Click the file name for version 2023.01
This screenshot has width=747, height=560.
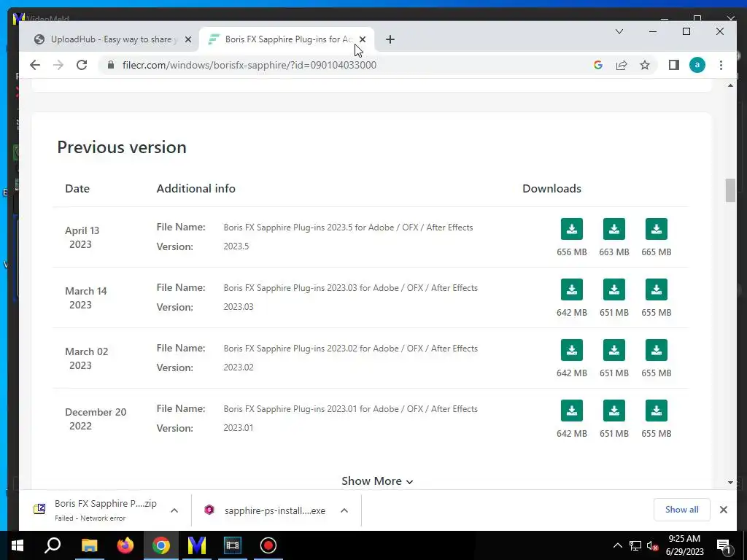[351, 408]
